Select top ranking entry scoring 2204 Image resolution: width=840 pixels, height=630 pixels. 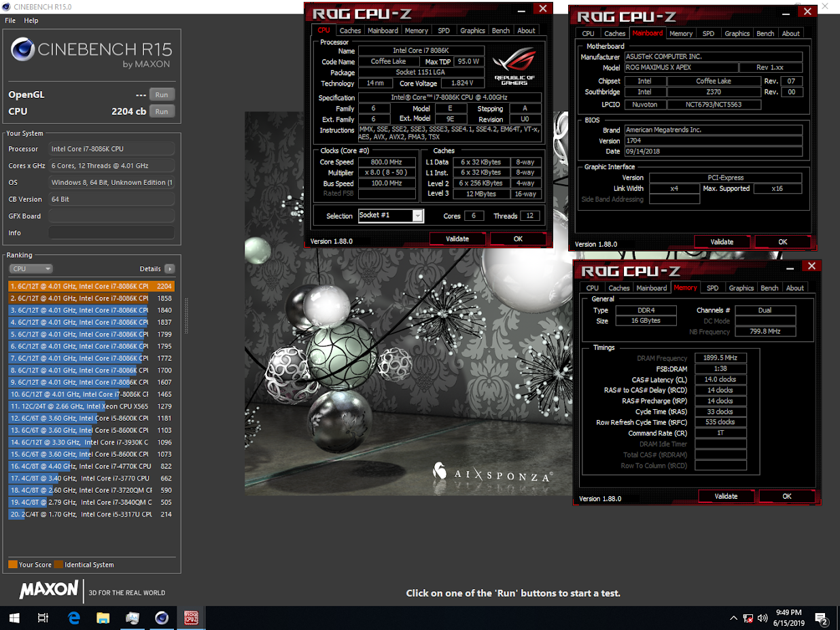click(x=92, y=286)
